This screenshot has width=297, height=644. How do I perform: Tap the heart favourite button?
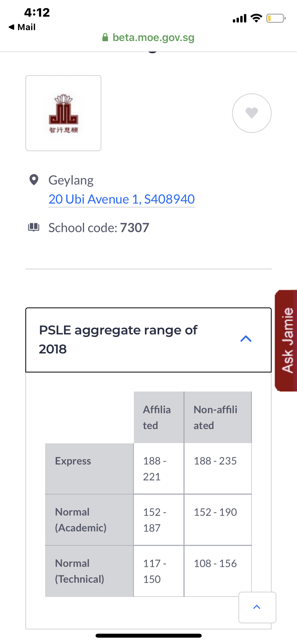pyautogui.click(x=252, y=113)
